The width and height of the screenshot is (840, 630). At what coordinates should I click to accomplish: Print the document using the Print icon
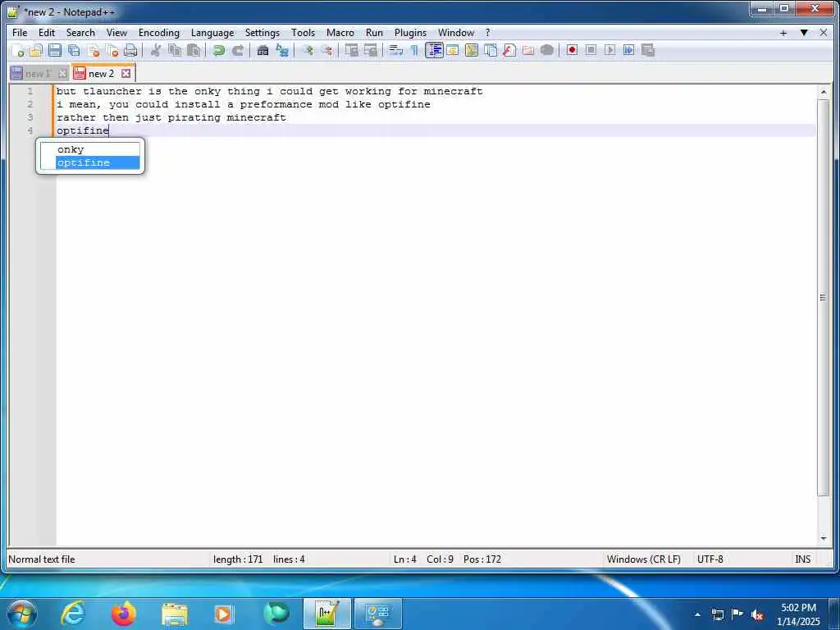click(x=130, y=50)
